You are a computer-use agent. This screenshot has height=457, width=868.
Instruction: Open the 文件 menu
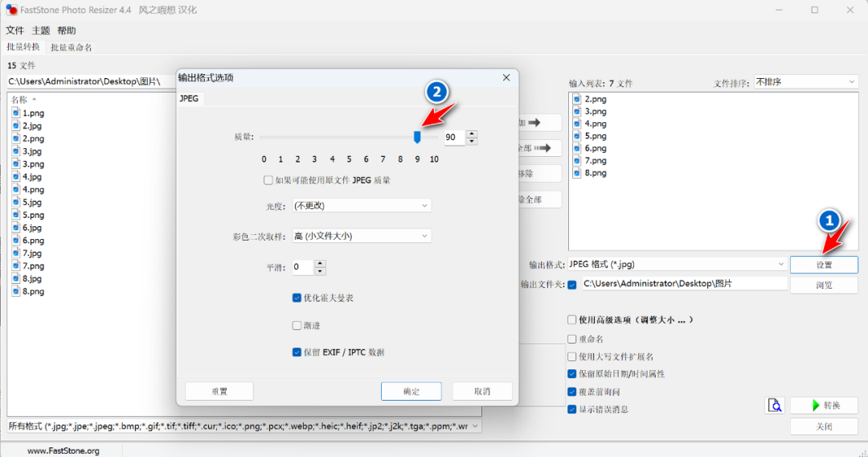click(15, 31)
